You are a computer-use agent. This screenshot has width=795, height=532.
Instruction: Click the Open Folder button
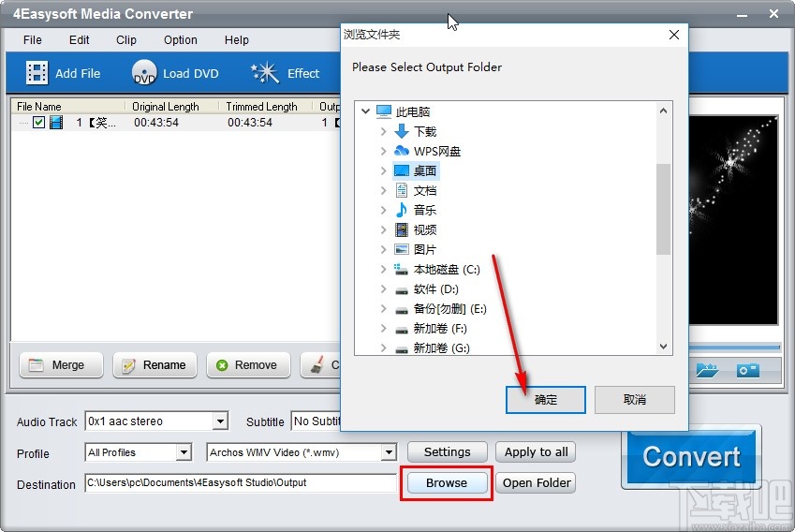(537, 482)
